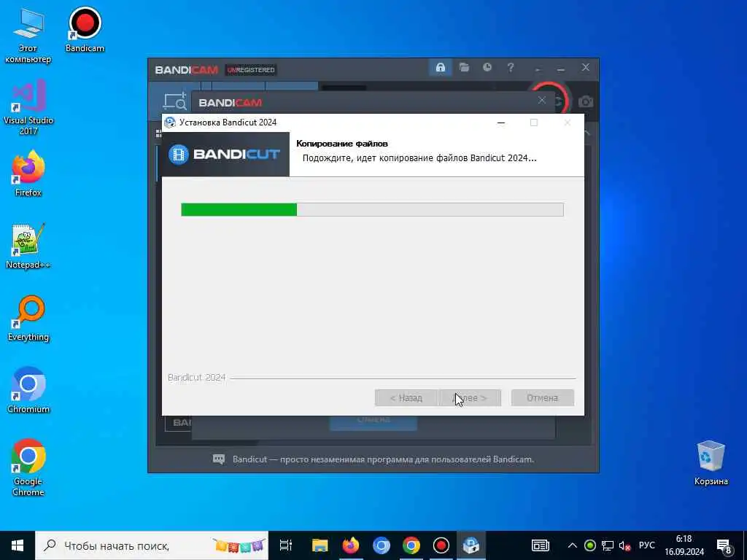Viewport: 747px width, 560px height.
Task: Launch Everything search desktop shortcut
Action: pos(28,319)
